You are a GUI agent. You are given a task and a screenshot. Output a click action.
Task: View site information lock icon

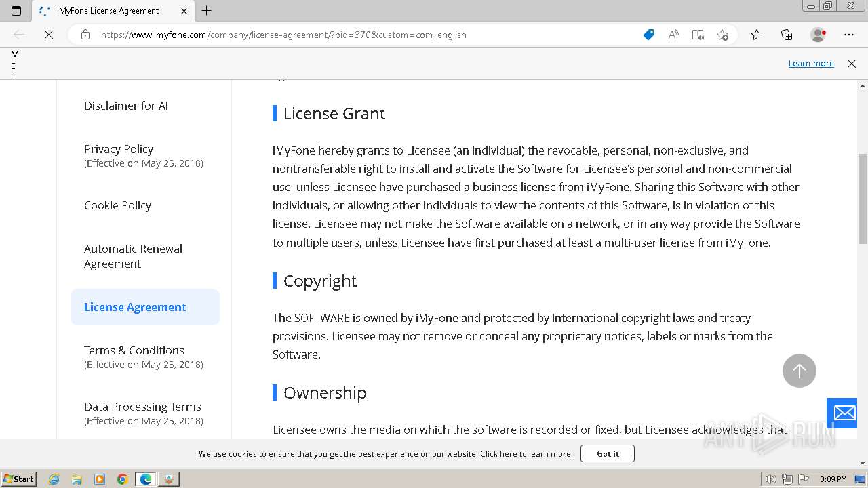pyautogui.click(x=85, y=35)
